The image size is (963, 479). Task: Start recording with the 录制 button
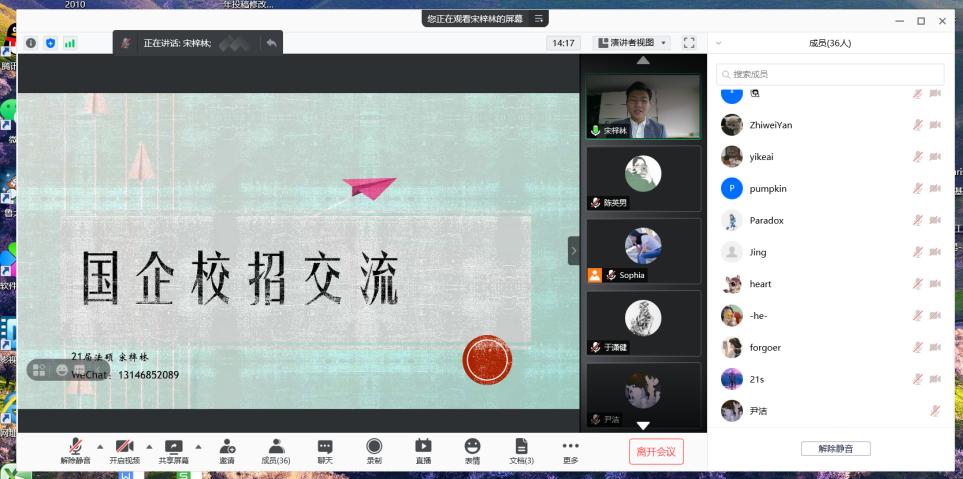pyautogui.click(x=374, y=450)
